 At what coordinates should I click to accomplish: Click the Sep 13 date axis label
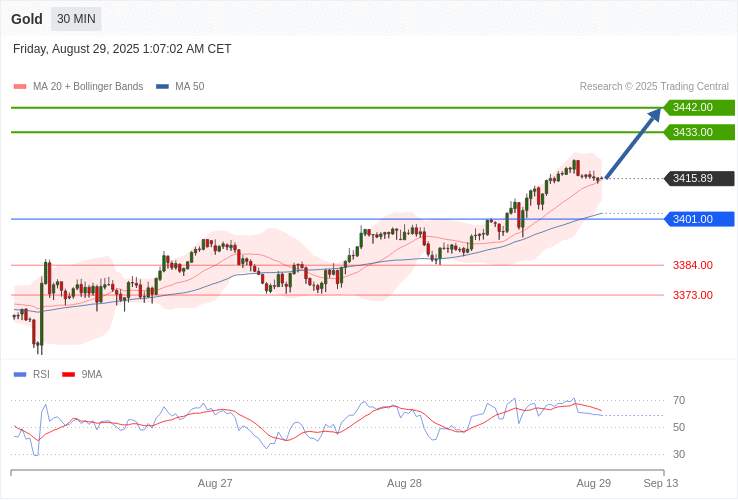660,483
